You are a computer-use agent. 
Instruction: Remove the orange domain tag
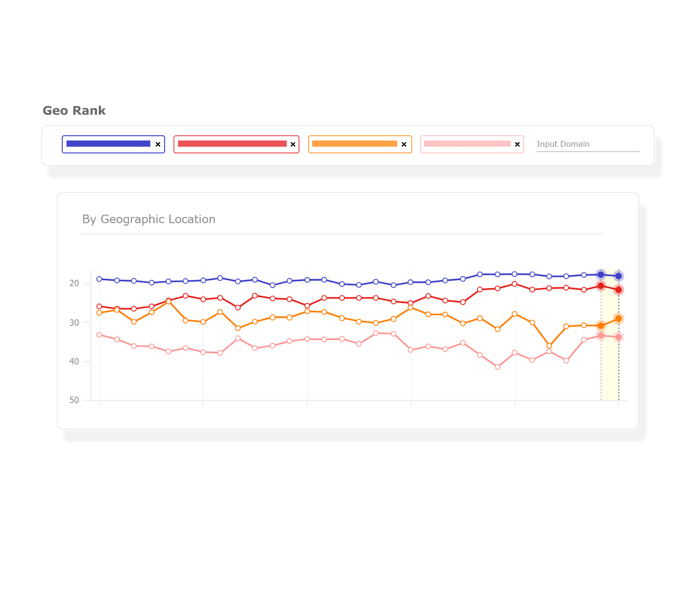tap(404, 144)
